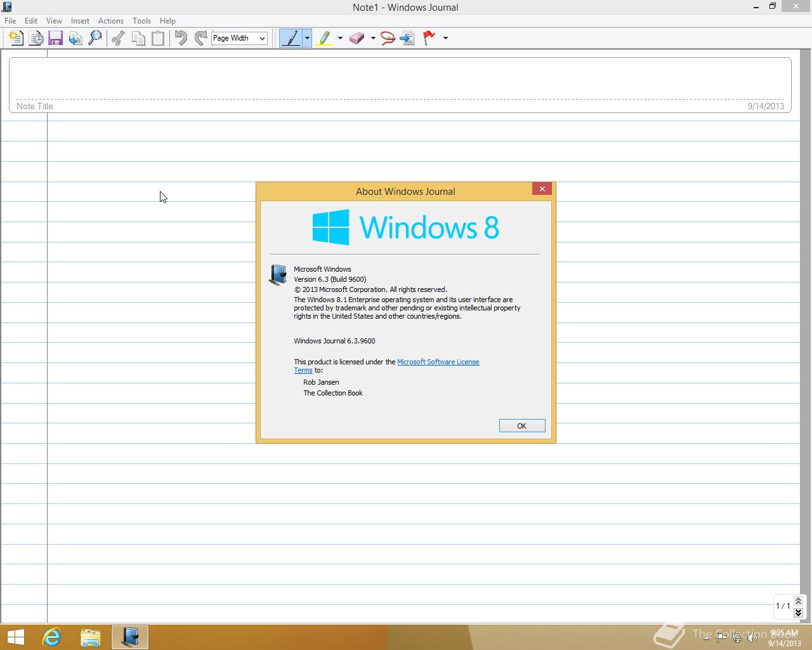Open the Windows Start button
The image size is (812, 650).
point(15,637)
